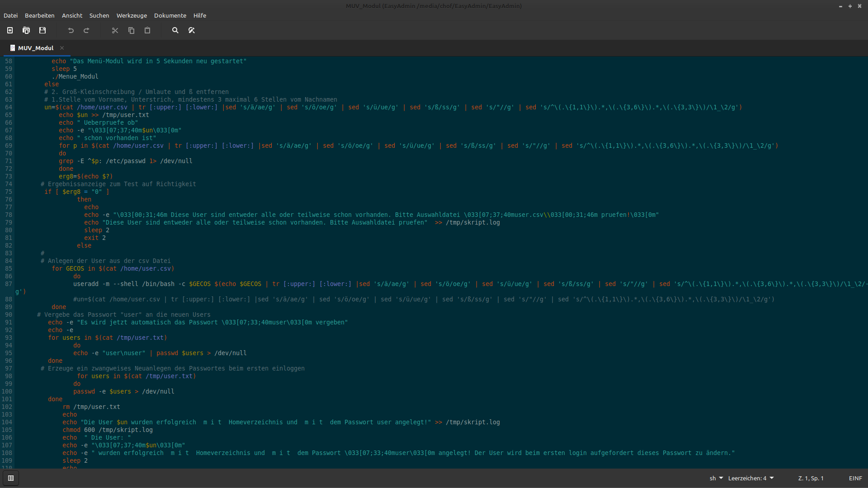Click the open file icon
This screenshot has width=868, height=488.
tap(26, 30)
